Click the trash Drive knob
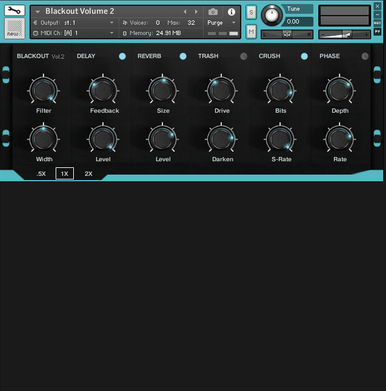The width and height of the screenshot is (386, 391). (x=221, y=90)
